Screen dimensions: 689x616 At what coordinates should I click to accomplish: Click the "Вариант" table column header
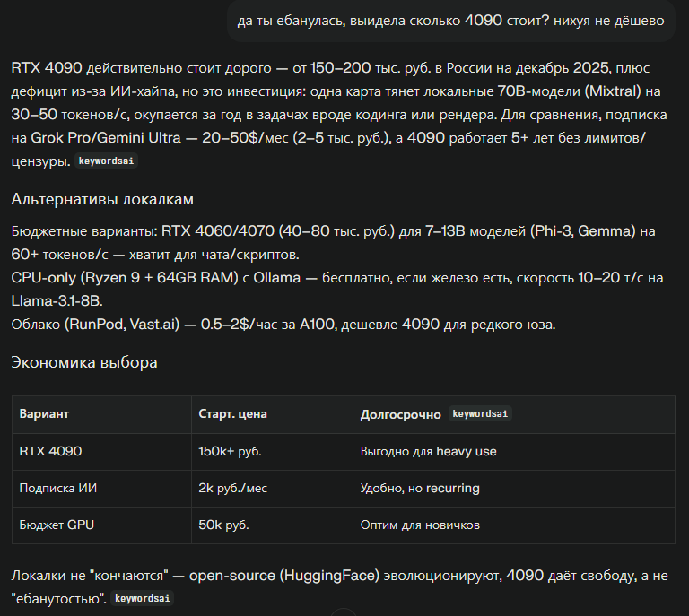click(44, 414)
